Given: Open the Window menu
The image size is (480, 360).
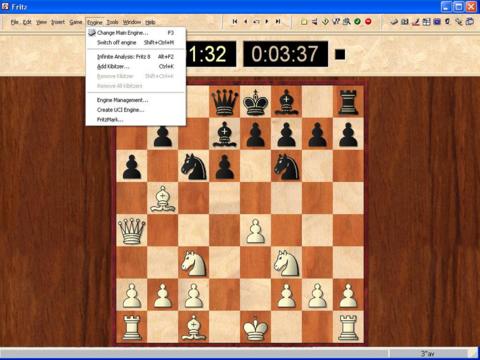Looking at the screenshot, I should click(x=132, y=22).
